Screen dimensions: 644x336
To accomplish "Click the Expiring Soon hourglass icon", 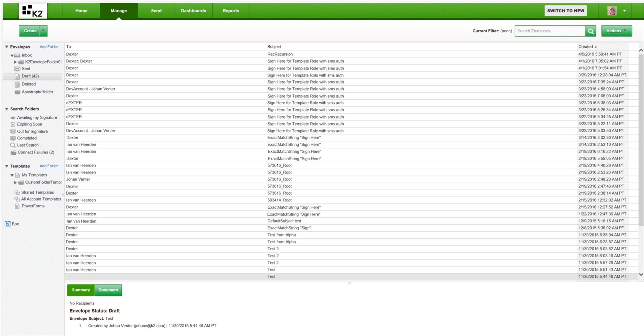I will tap(13, 124).
